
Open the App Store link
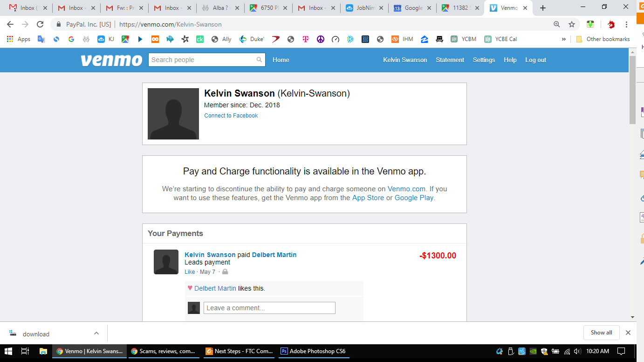[x=368, y=198]
